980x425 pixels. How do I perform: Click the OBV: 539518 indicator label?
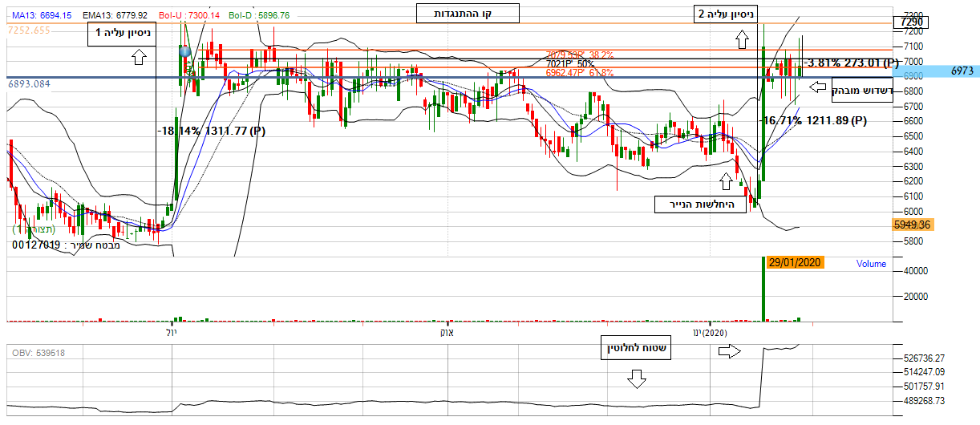(x=38, y=353)
